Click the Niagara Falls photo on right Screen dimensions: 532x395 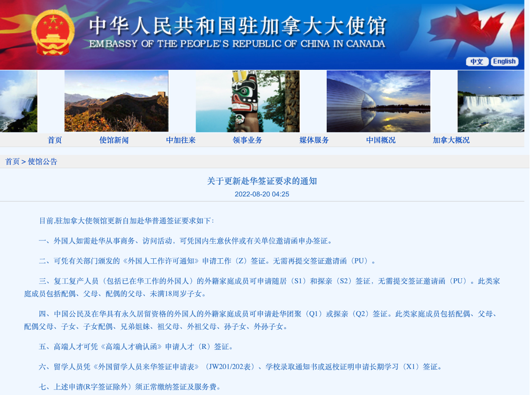point(490,101)
